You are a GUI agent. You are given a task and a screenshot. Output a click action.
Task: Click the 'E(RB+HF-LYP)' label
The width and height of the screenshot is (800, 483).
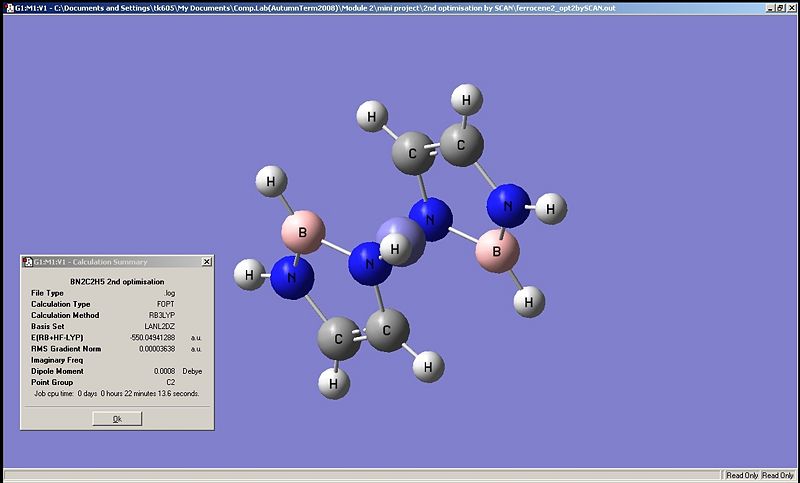(x=57, y=338)
